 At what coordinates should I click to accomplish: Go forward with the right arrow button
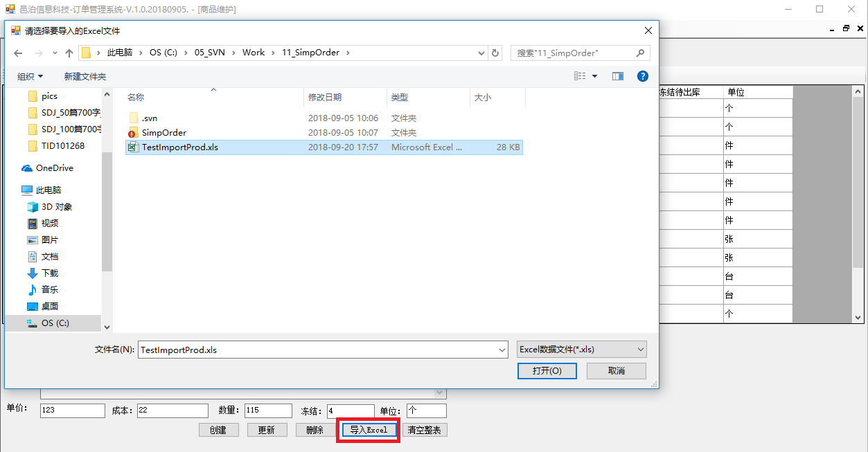[x=39, y=53]
